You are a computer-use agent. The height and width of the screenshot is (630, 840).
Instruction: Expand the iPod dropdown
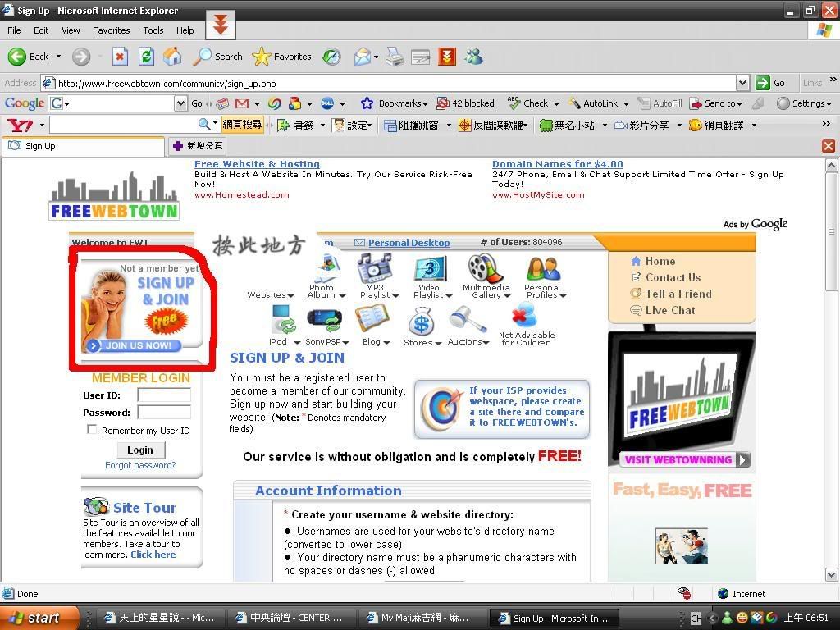297,342
